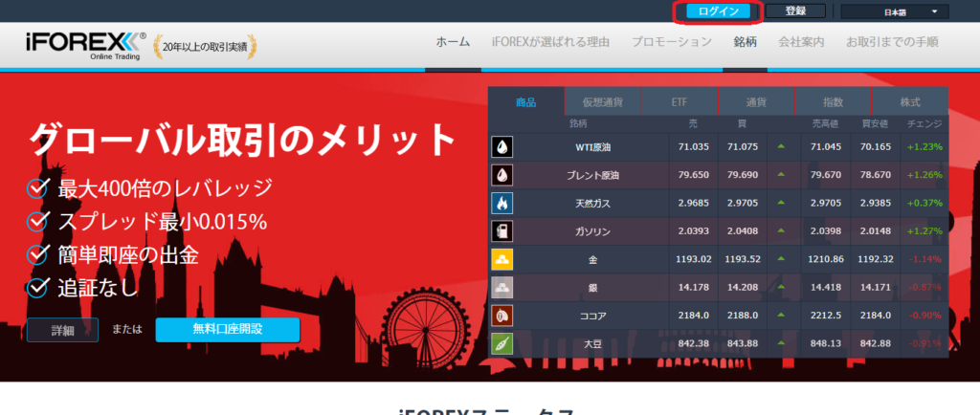Image resolution: width=980 pixels, height=415 pixels.
Task: Click 大豆 sell price 842.38
Action: pyautogui.click(x=693, y=343)
